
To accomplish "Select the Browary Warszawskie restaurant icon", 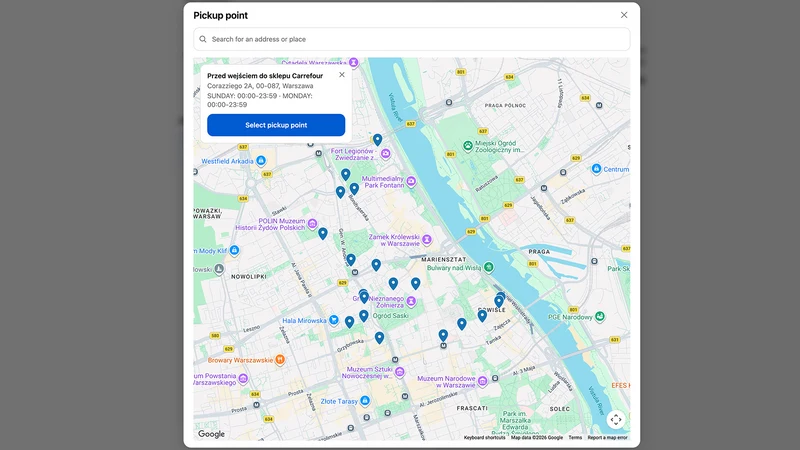I will point(280,360).
